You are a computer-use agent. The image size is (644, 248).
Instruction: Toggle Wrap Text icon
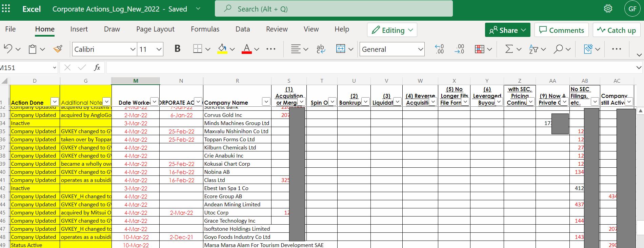pyautogui.click(x=321, y=49)
